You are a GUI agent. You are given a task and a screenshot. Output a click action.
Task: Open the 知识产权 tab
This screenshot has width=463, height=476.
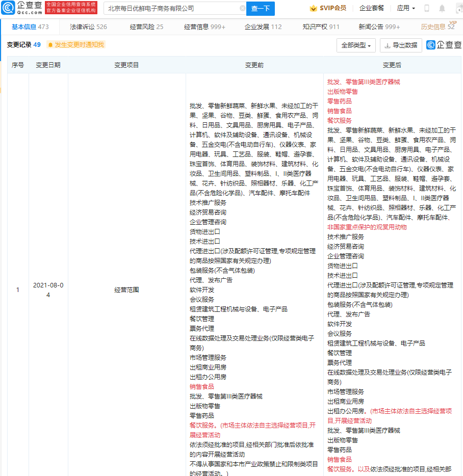click(321, 27)
